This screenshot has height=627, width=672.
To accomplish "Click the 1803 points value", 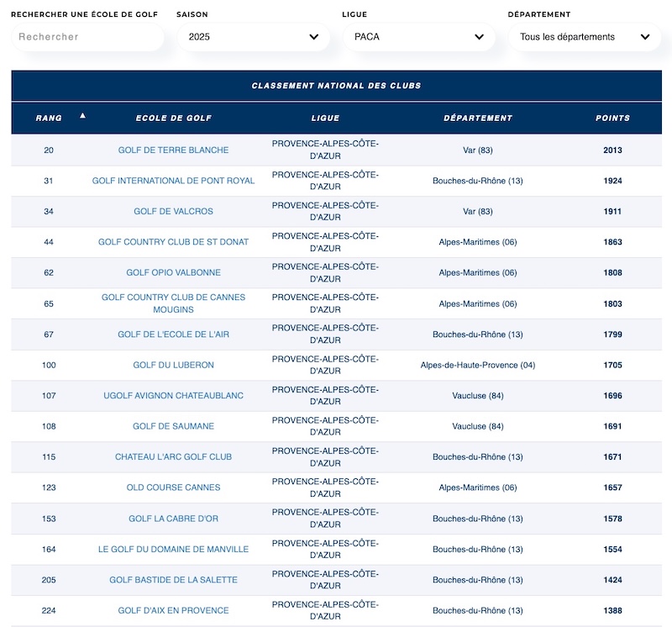I will coord(612,303).
